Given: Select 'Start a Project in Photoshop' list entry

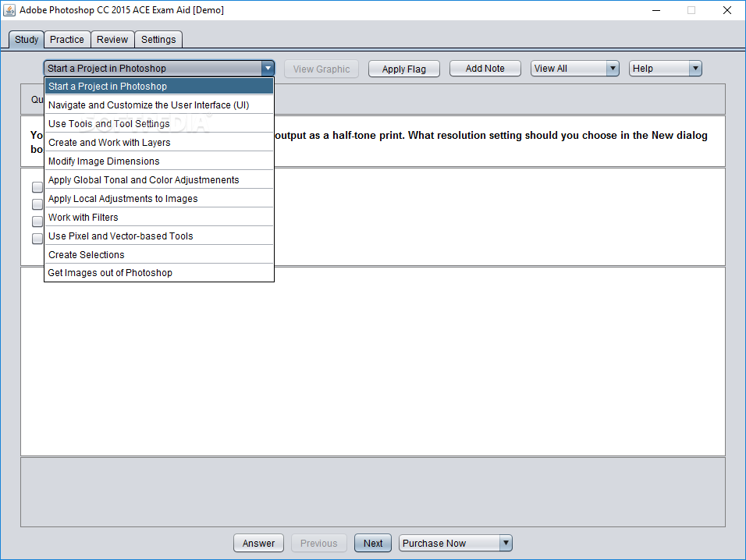Looking at the screenshot, I should pyautogui.click(x=159, y=87).
